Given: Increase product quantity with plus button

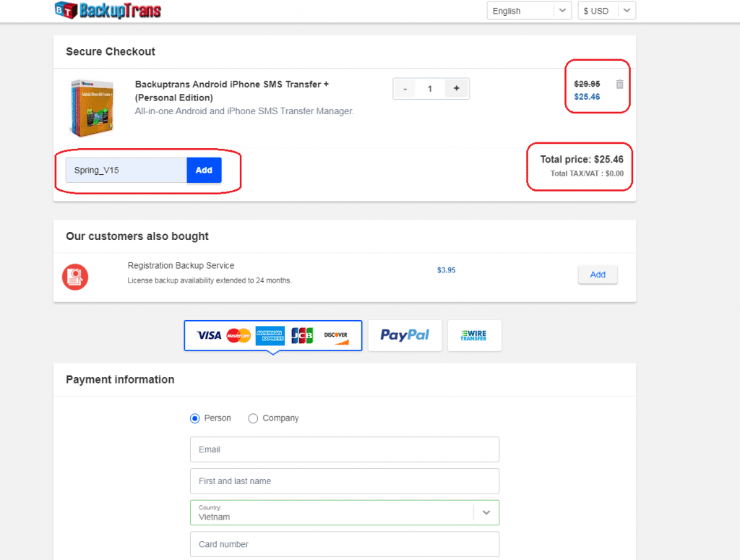Looking at the screenshot, I should click(457, 89).
